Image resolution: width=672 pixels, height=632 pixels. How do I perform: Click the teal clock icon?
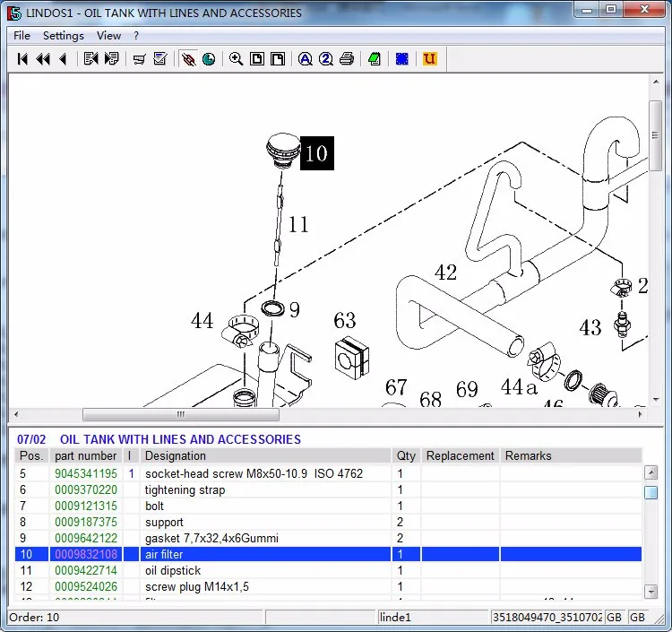click(x=209, y=59)
